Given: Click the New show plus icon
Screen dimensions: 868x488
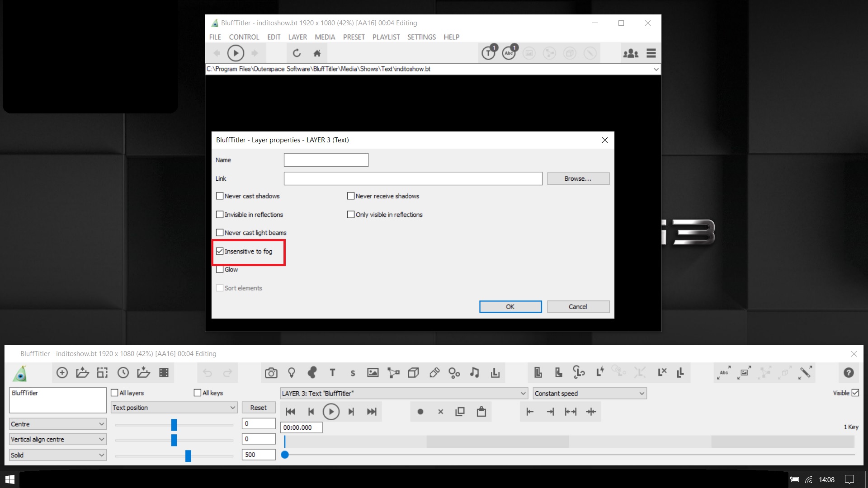Looking at the screenshot, I should (x=62, y=373).
